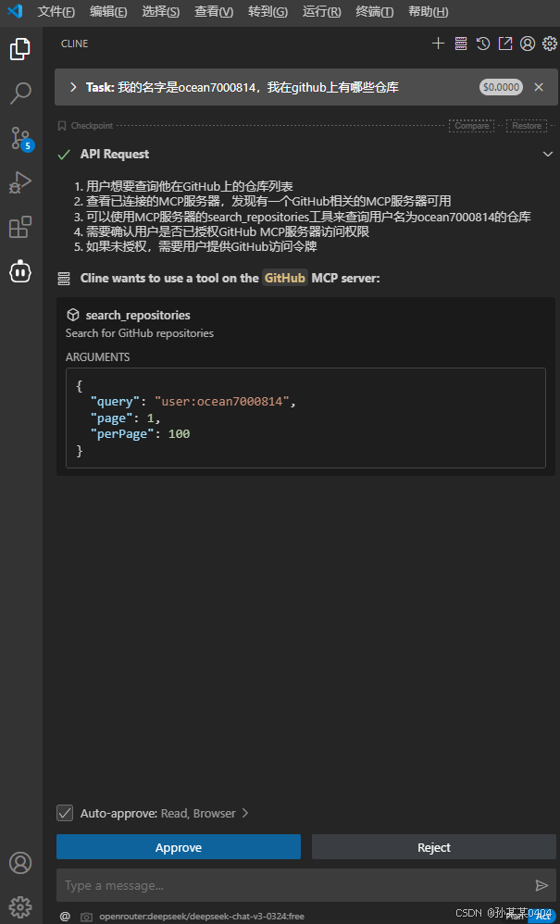This screenshot has width=560, height=924.
Task: Click the Read, Browser auto-approve text
Action: pyautogui.click(x=198, y=813)
